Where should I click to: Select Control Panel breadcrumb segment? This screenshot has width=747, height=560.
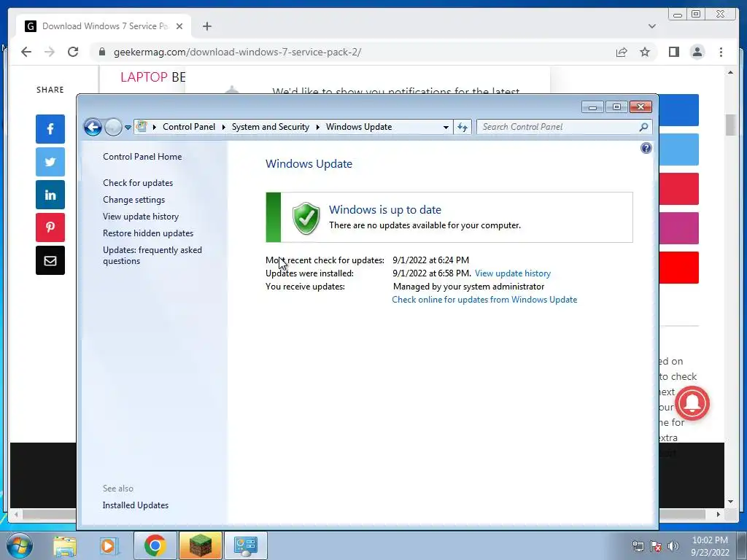coord(189,127)
